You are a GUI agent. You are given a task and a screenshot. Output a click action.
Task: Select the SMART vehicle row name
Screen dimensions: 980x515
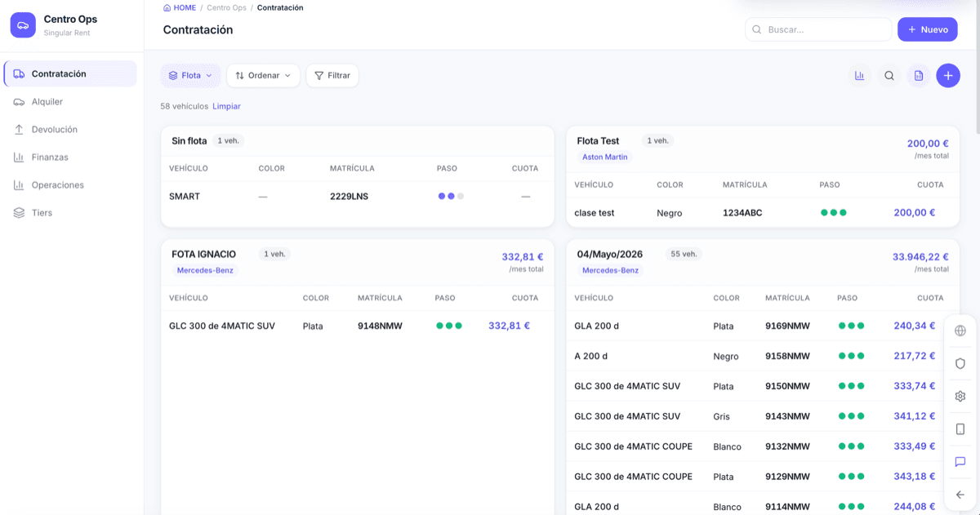tap(185, 197)
